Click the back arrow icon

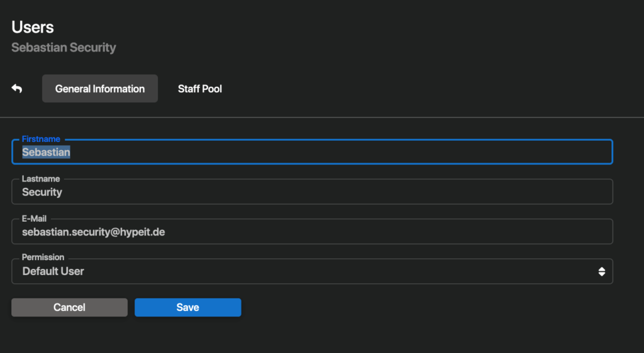click(17, 89)
